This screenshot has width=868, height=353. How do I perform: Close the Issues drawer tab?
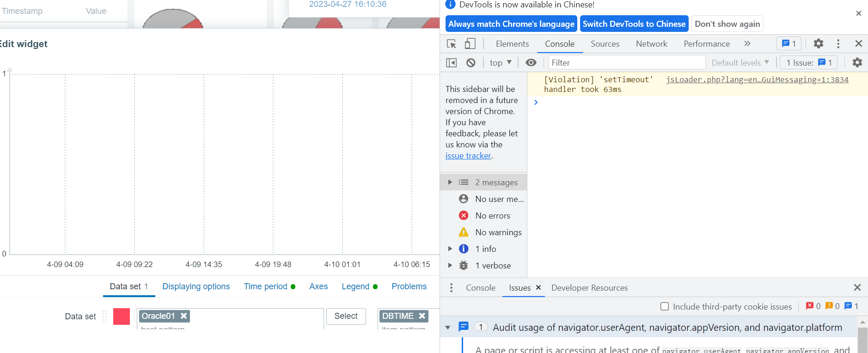(538, 287)
